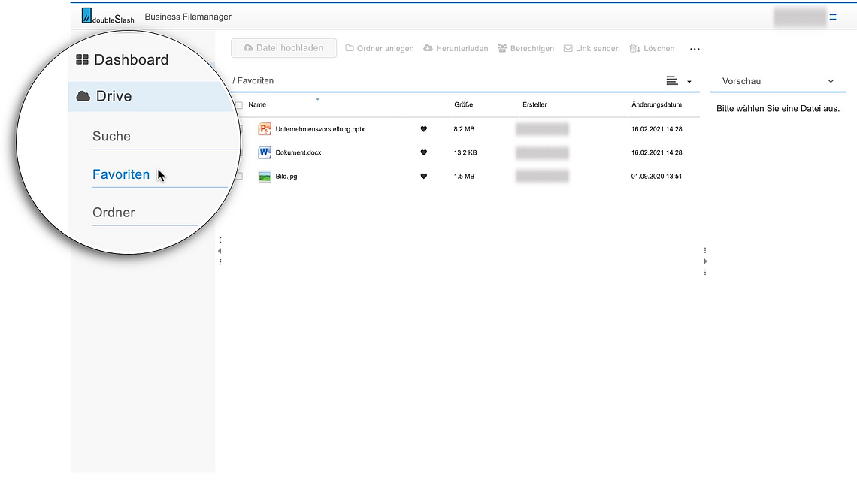Open the Suche sidebar entry
The height and width of the screenshot is (504, 857).
pos(111,137)
